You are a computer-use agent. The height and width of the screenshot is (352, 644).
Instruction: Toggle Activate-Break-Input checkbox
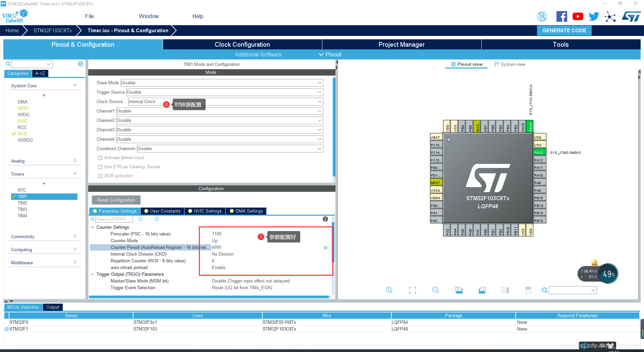100,158
